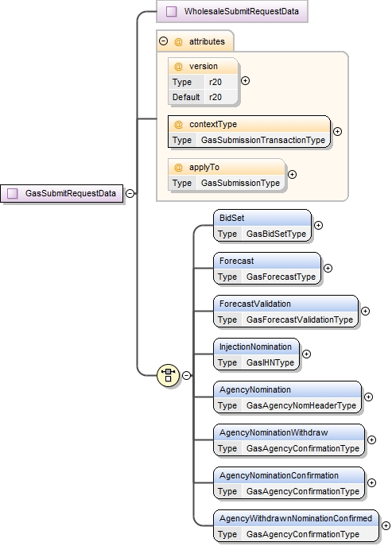Click the @ icon next to applyTo
392x546 pixels.
point(178,168)
